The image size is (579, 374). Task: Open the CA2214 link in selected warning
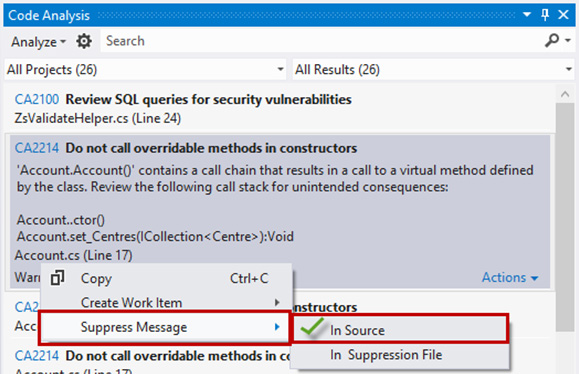(37, 148)
